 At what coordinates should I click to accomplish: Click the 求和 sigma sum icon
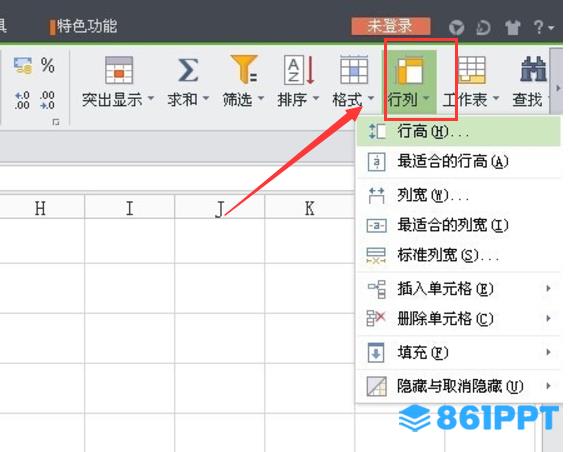click(x=188, y=70)
